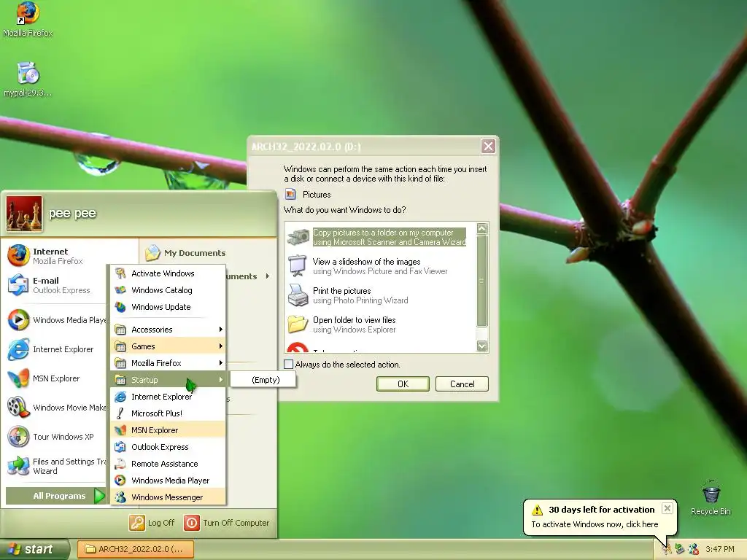
Task: Open Windows Catalog from All Programs
Action: pyautogui.click(x=169, y=290)
